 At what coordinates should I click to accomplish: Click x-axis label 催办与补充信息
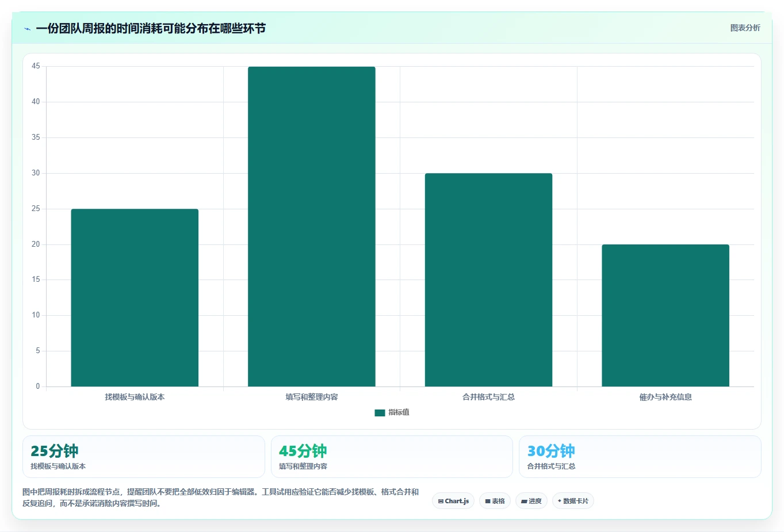point(666,397)
